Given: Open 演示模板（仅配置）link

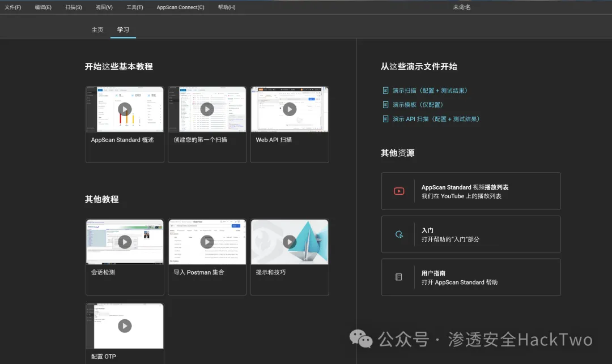Looking at the screenshot, I should [x=418, y=105].
